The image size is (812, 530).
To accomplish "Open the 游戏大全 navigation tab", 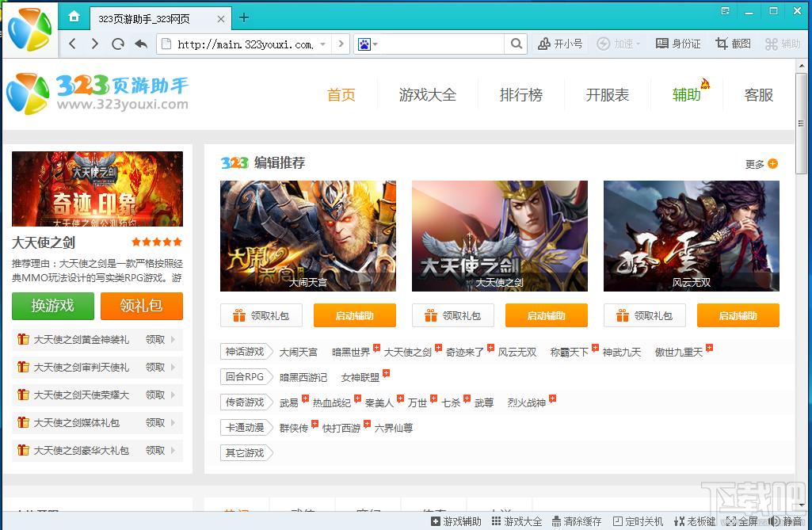I will (427, 95).
